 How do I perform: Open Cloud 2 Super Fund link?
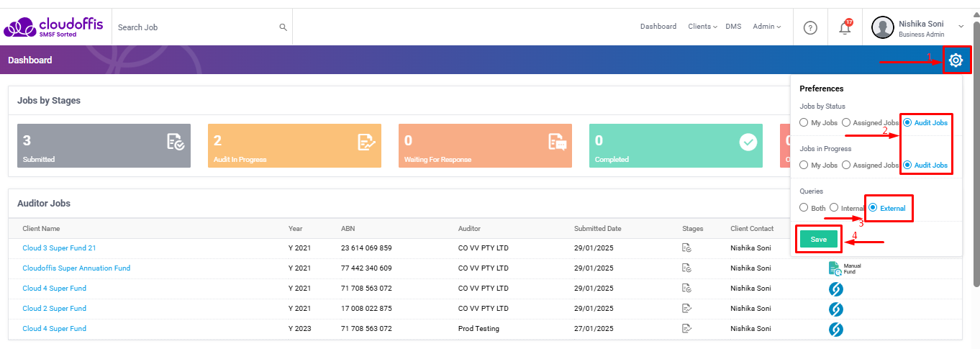tap(54, 309)
